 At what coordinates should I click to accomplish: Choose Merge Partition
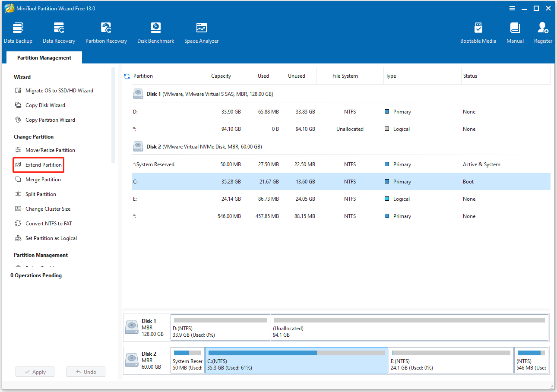point(41,179)
